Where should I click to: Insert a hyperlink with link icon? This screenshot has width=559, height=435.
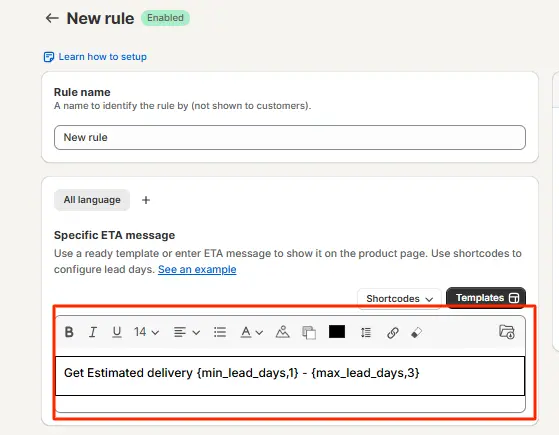pyautogui.click(x=393, y=333)
